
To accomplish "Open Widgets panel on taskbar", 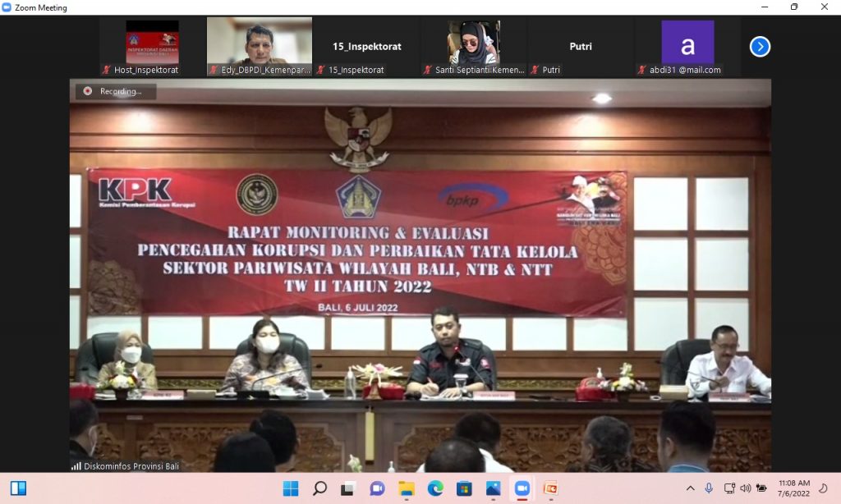I will tap(18, 488).
